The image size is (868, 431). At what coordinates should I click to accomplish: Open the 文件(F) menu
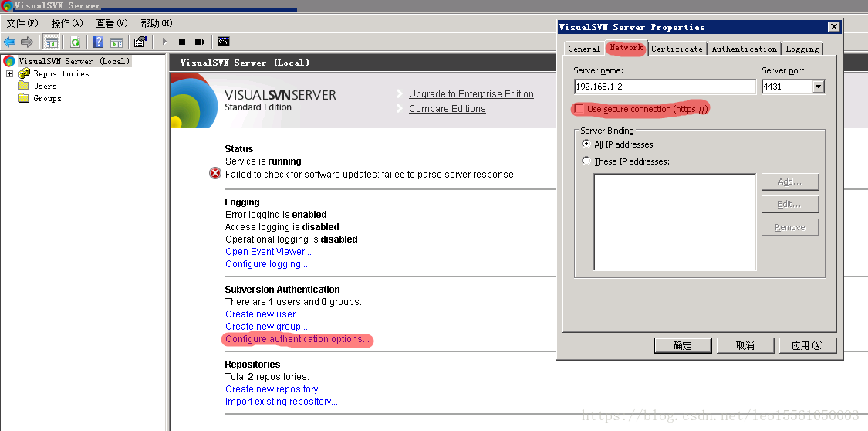22,23
